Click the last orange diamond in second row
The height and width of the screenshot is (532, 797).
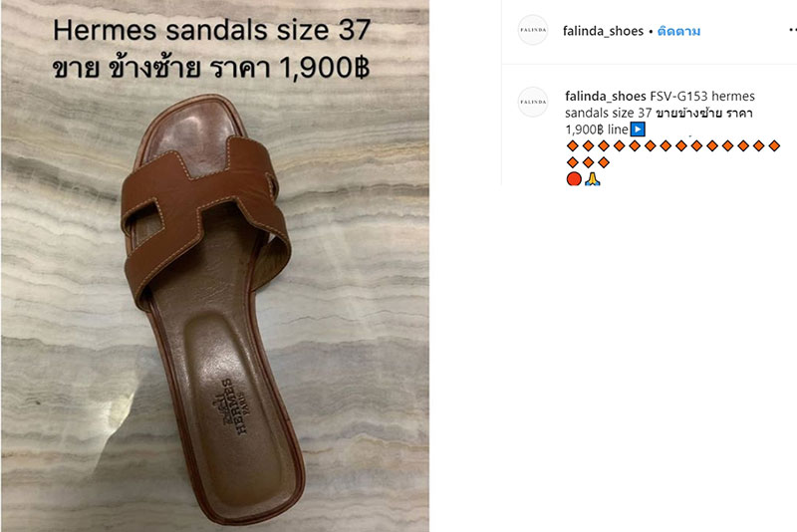click(x=604, y=162)
